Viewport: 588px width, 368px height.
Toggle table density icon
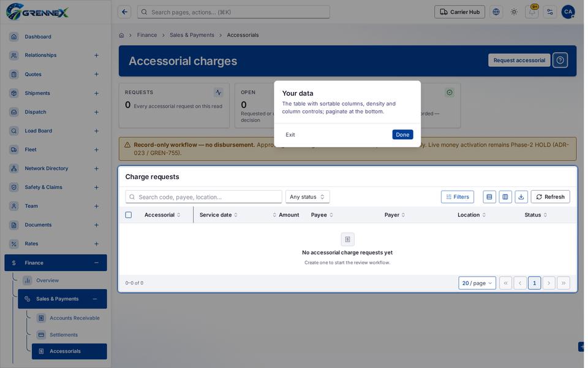click(489, 197)
